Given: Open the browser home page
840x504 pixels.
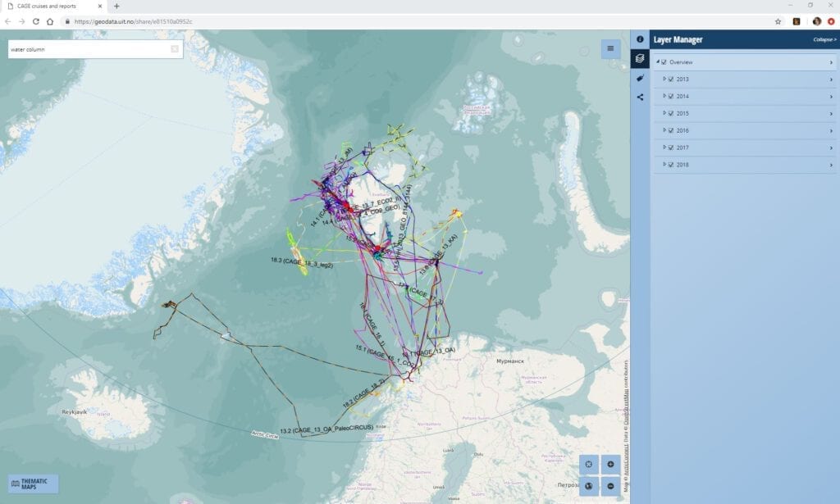Looking at the screenshot, I should (50, 21).
